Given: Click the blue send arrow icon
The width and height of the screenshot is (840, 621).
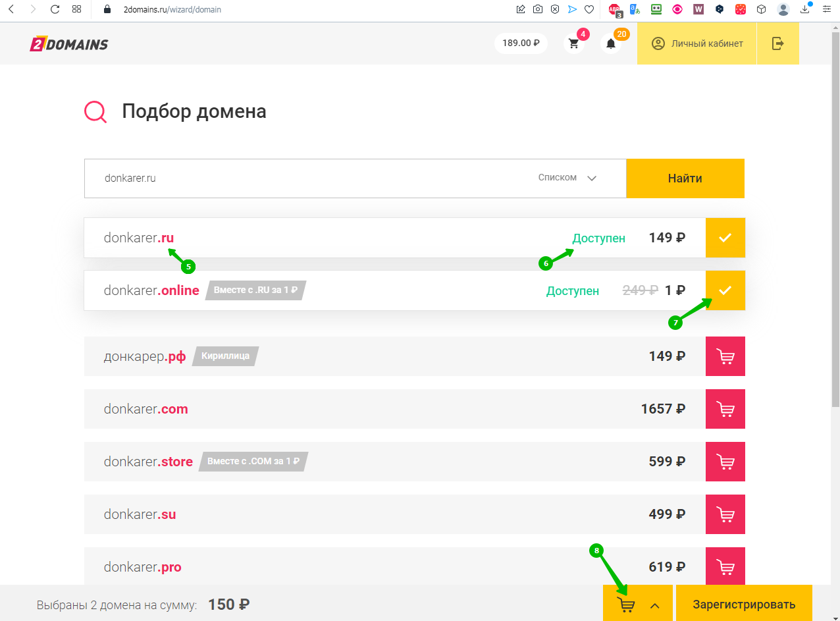Looking at the screenshot, I should (572, 9).
